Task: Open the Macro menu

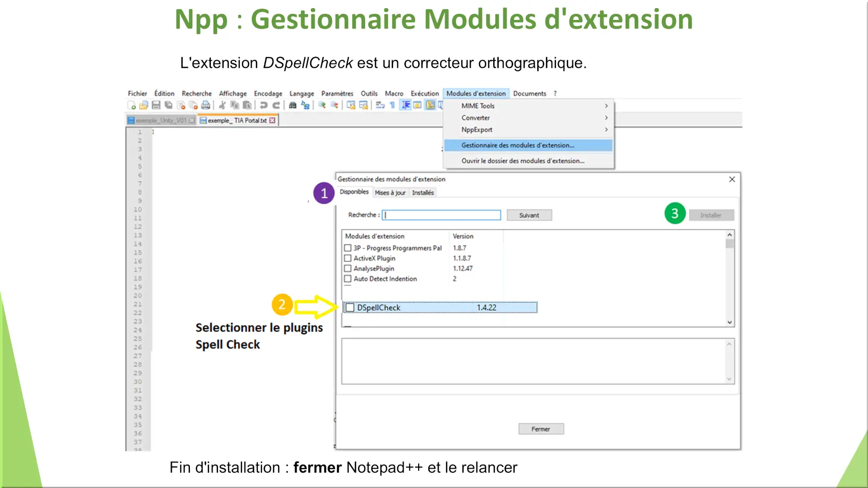Action: tap(394, 93)
